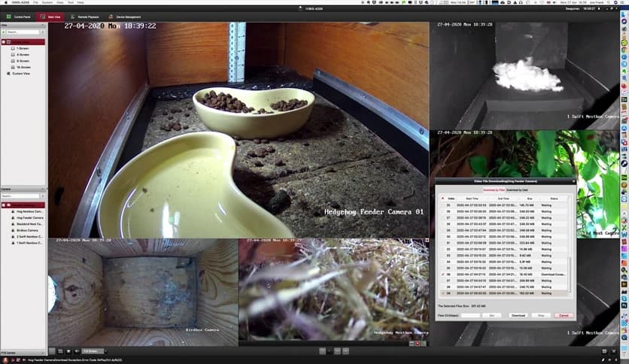The image size is (629, 364).
Task: Open the Full Screen dropdown
Action: [93, 351]
